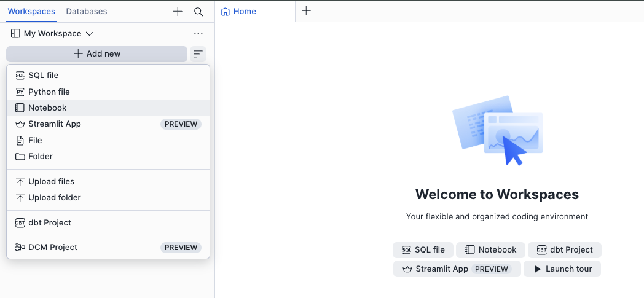Choose DCM Project menu entry
The width and height of the screenshot is (644, 298).
click(108, 248)
